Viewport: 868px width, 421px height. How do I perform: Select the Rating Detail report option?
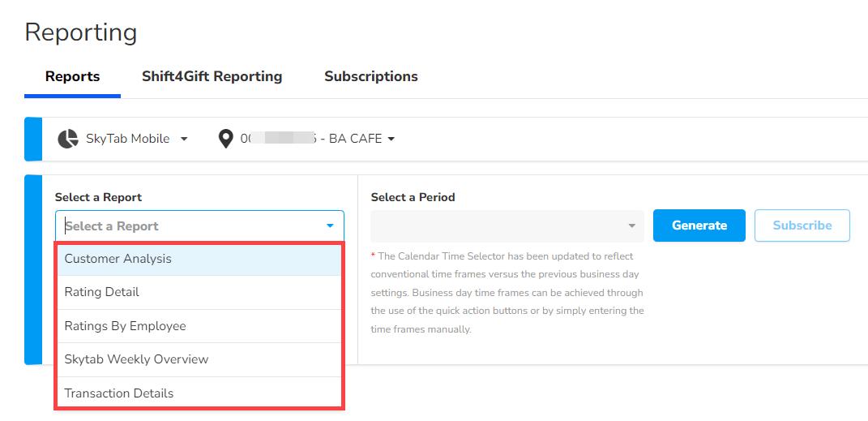[x=101, y=292]
